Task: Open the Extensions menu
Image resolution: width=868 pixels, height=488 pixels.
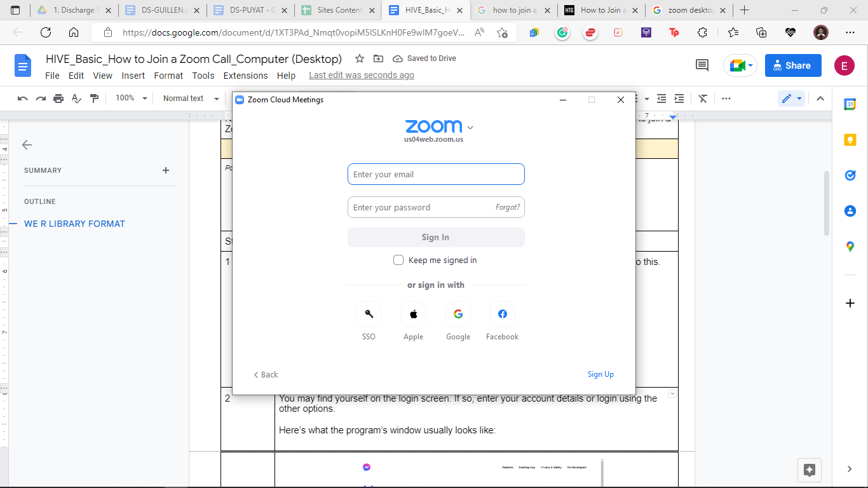Action: coord(245,76)
